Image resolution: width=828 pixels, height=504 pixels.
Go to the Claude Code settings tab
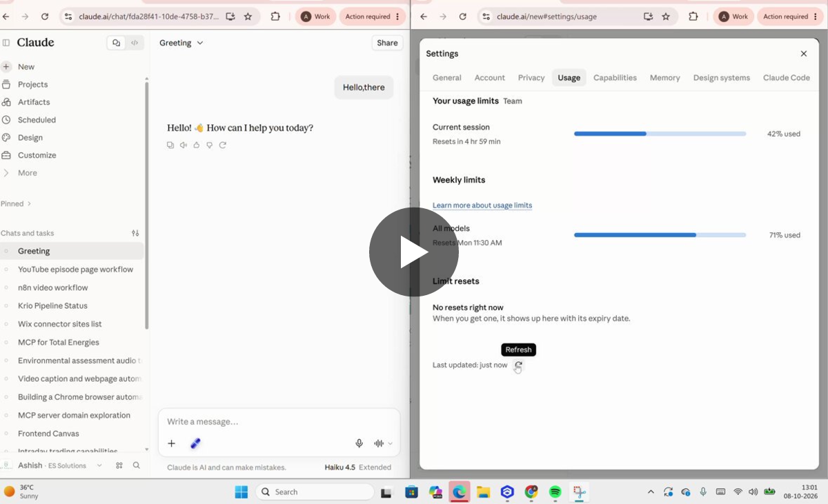pyautogui.click(x=787, y=78)
